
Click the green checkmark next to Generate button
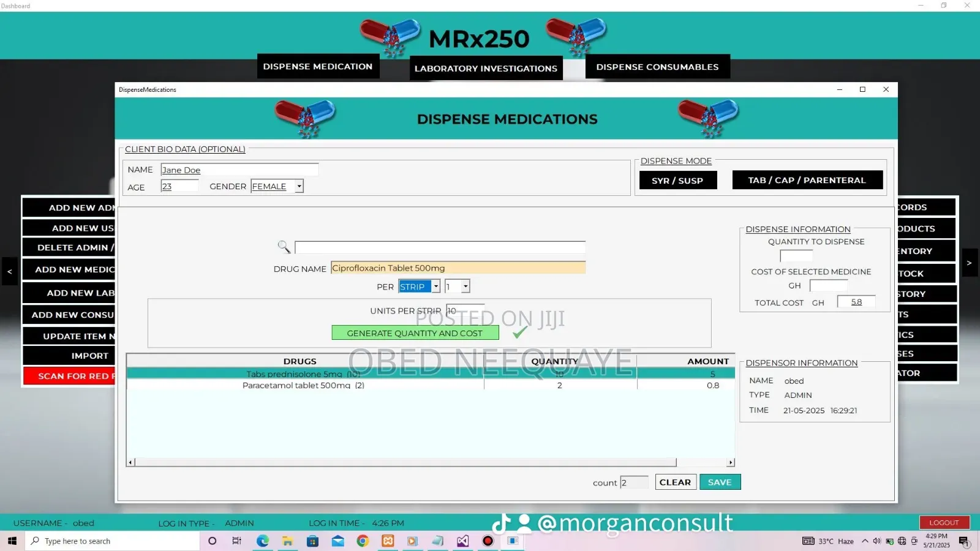click(520, 332)
